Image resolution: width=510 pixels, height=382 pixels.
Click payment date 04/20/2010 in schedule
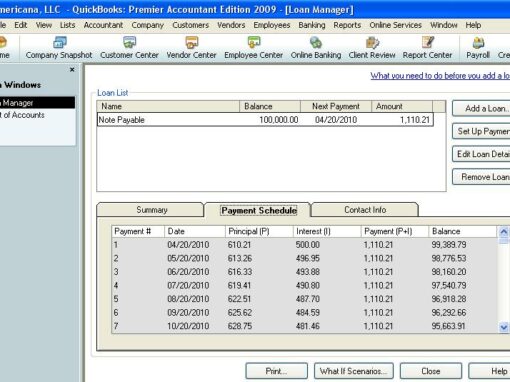tap(188, 245)
